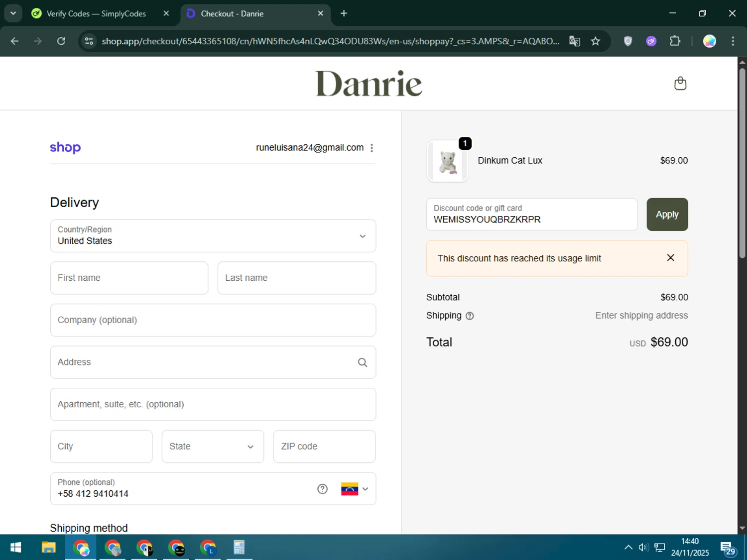Image resolution: width=747 pixels, height=560 pixels.
Task: View site information icon in address bar
Action: pyautogui.click(x=89, y=41)
